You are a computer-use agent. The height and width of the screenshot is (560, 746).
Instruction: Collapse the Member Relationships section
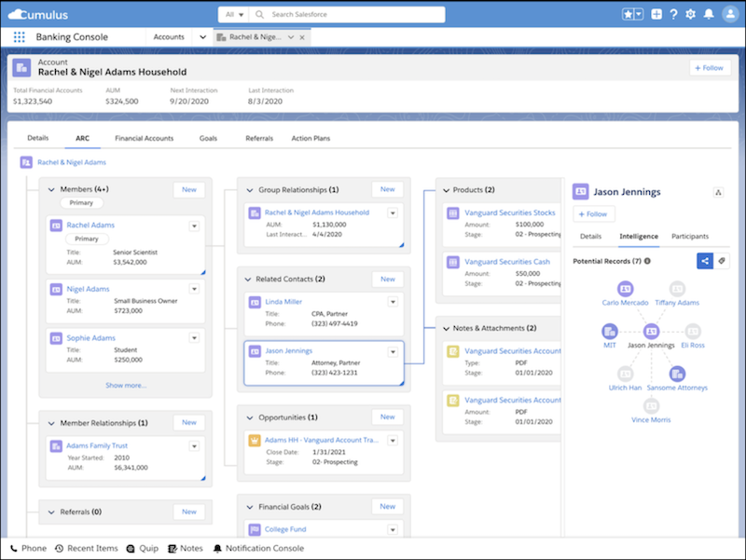click(x=51, y=423)
